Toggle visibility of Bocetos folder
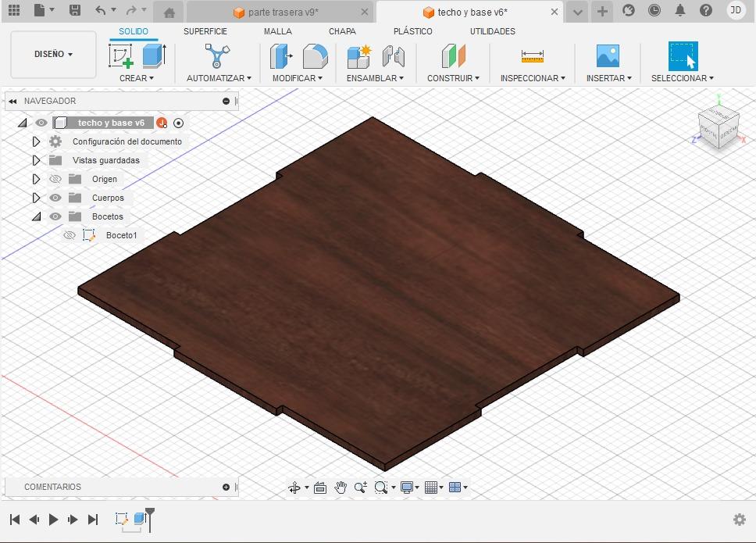Image resolution: width=756 pixels, height=543 pixels. pyautogui.click(x=55, y=216)
